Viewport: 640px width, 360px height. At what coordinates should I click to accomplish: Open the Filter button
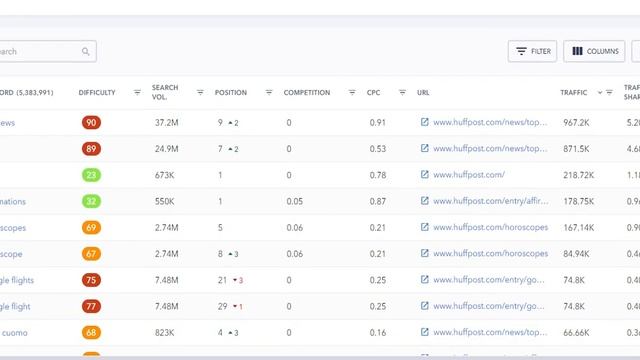click(532, 51)
